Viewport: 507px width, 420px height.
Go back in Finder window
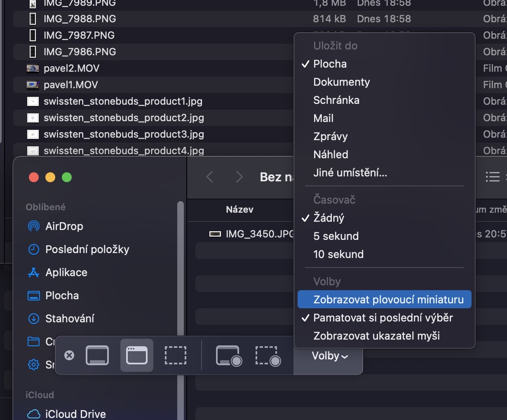click(x=210, y=177)
